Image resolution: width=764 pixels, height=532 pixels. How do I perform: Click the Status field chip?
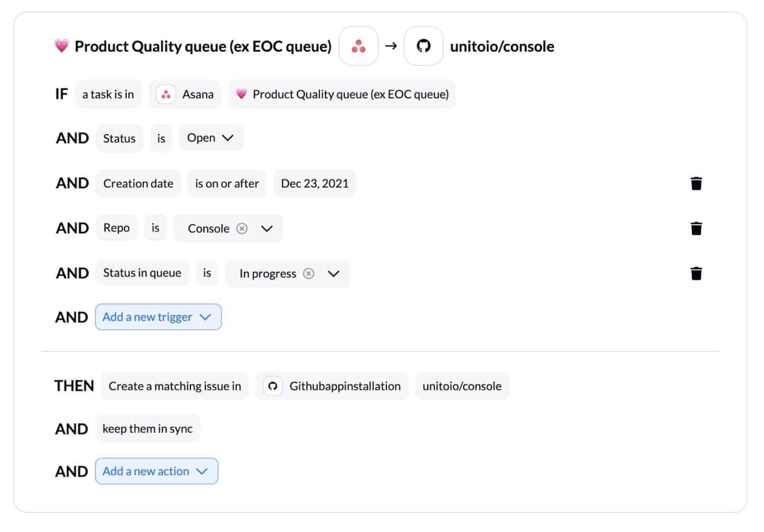click(119, 138)
